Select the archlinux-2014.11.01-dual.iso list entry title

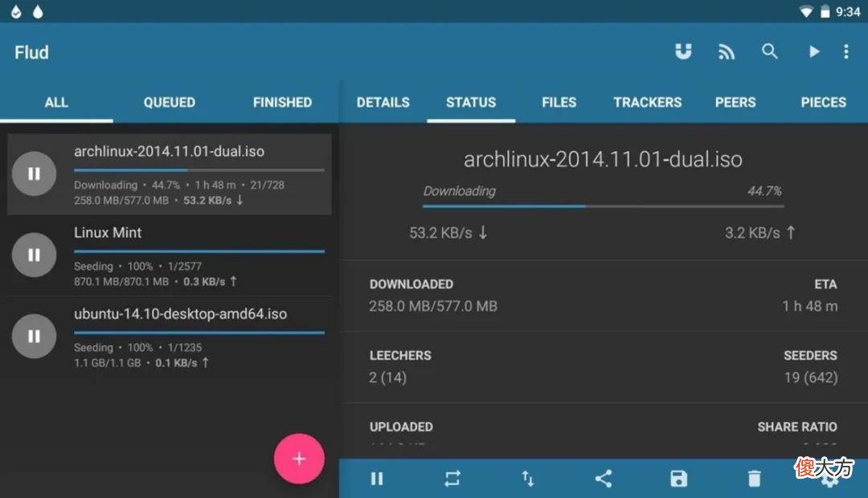tap(170, 152)
